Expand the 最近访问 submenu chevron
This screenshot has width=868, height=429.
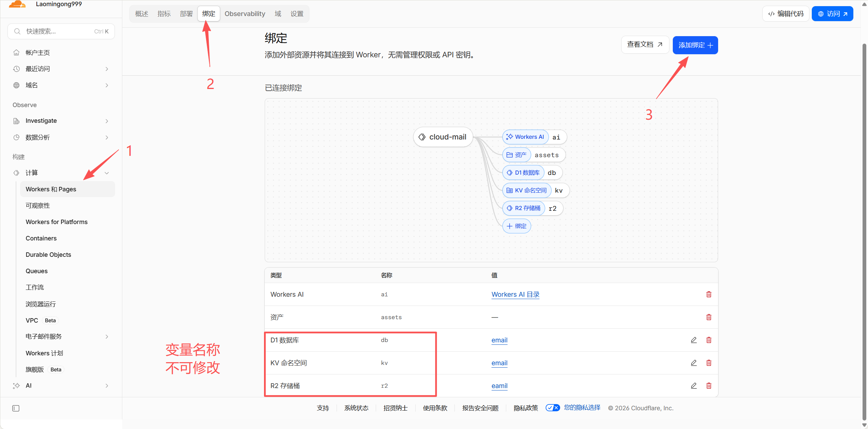click(107, 69)
